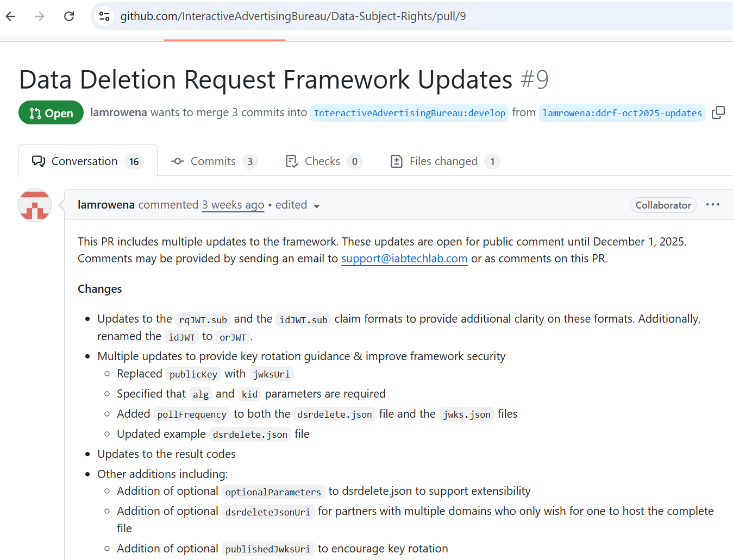Open comment options three-dot menu
This screenshot has height=560, width=733.
point(712,205)
